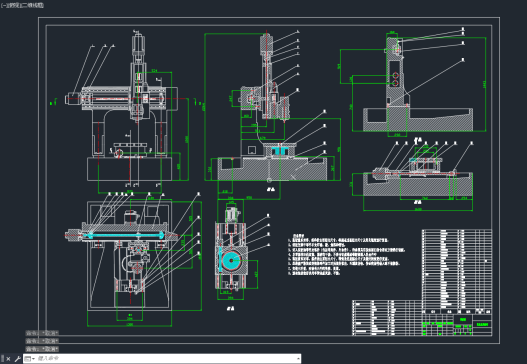Expand command history arrow at command line end

pyautogui.click(x=298, y=359)
